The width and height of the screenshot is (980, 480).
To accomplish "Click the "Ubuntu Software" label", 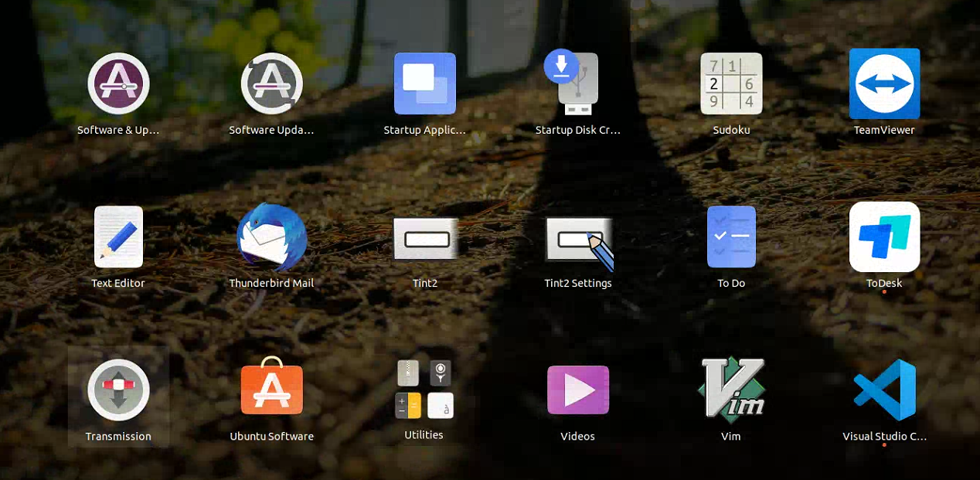I will pos(271,436).
